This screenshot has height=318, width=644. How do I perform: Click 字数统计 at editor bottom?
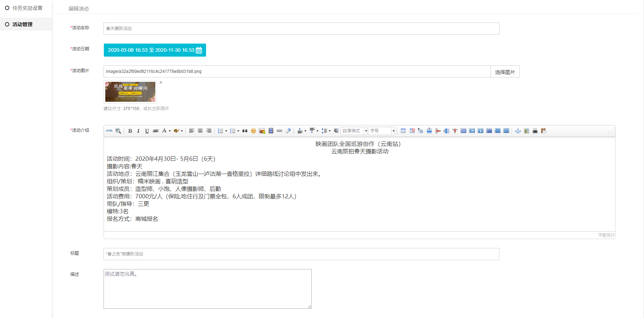coord(606,235)
